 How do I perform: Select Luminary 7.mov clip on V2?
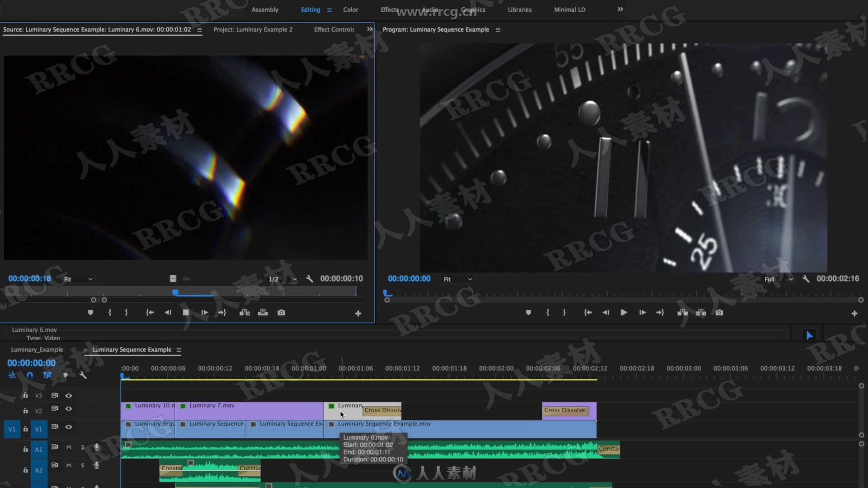pos(249,411)
